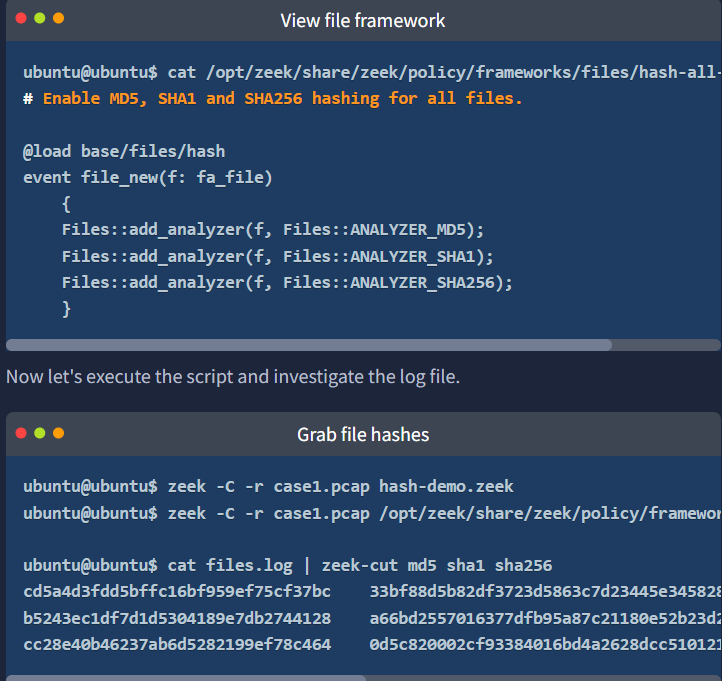Click the View file framework title

point(362,20)
